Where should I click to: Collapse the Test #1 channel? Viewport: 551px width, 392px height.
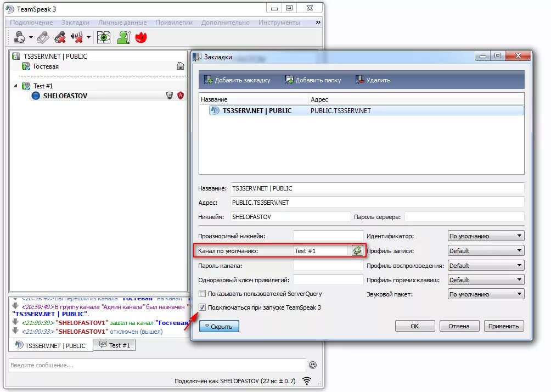point(15,86)
